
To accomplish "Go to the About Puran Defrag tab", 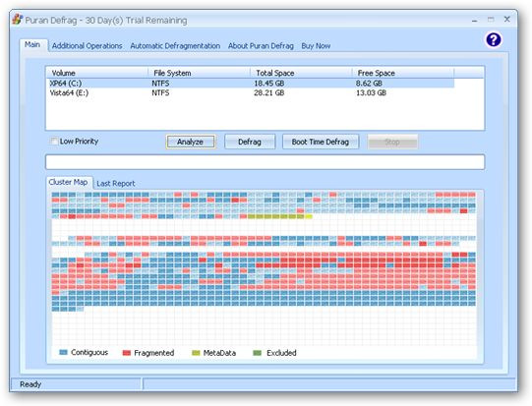I will (x=261, y=46).
